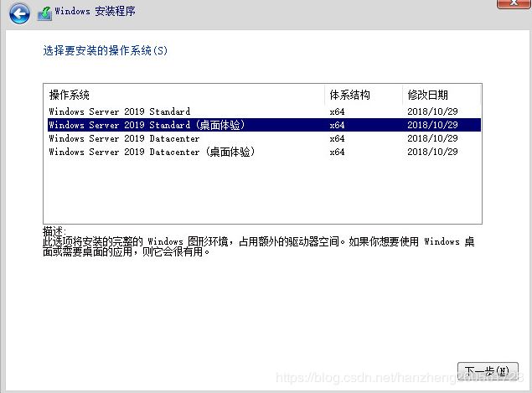
Task: Click x64 cell in plain Datacenter row
Action: point(337,138)
